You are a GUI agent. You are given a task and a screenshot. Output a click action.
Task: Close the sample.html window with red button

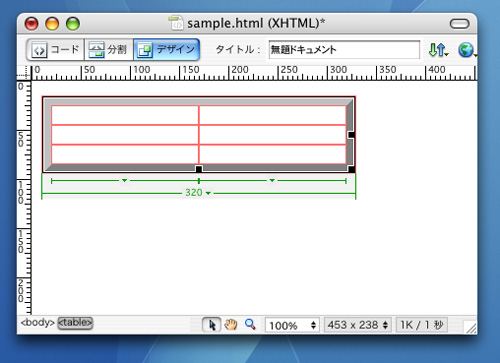coord(32,24)
